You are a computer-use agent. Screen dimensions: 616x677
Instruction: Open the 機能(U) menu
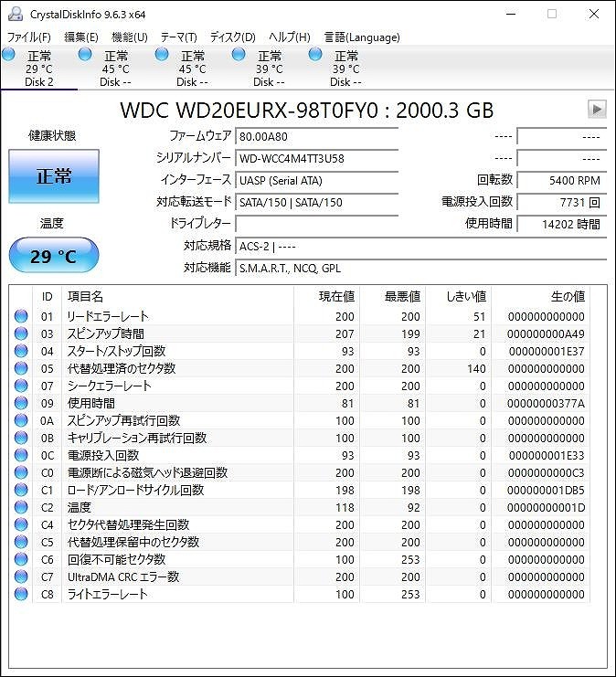point(129,37)
